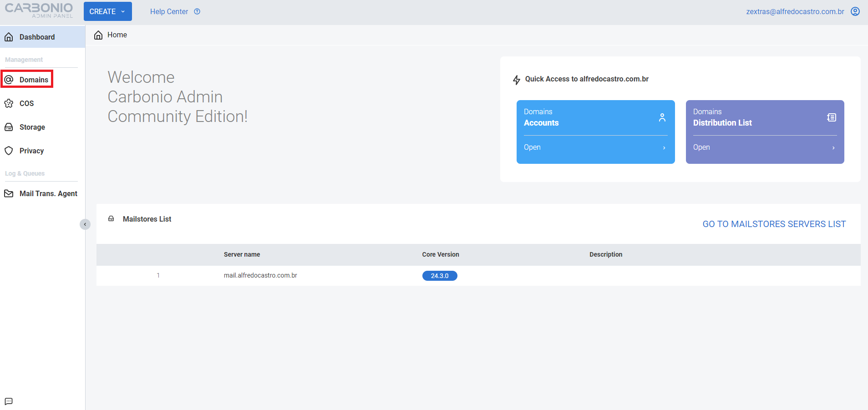Click the Help Center question mark icon

click(x=197, y=11)
